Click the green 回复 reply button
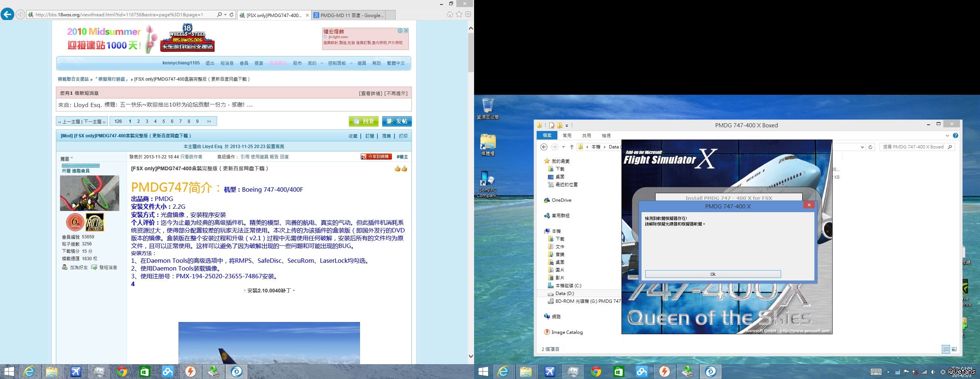This screenshot has width=980, height=379. (x=363, y=121)
